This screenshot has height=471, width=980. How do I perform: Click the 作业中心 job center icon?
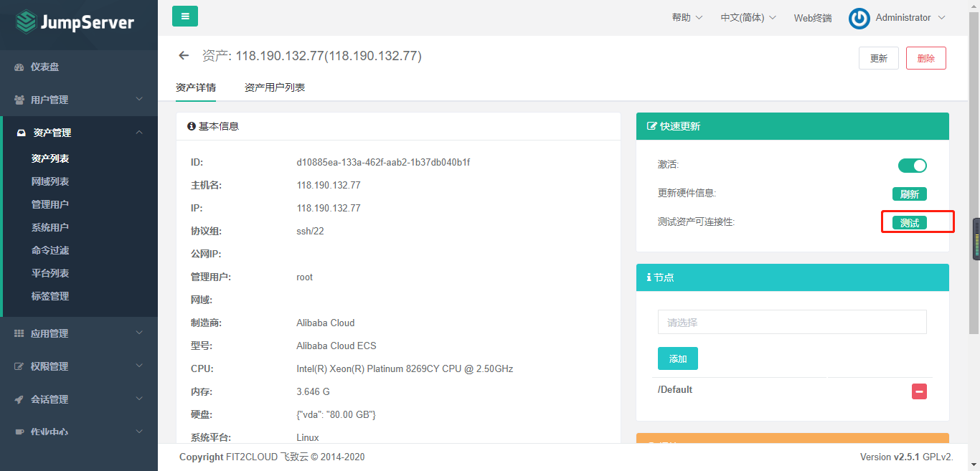pos(20,432)
